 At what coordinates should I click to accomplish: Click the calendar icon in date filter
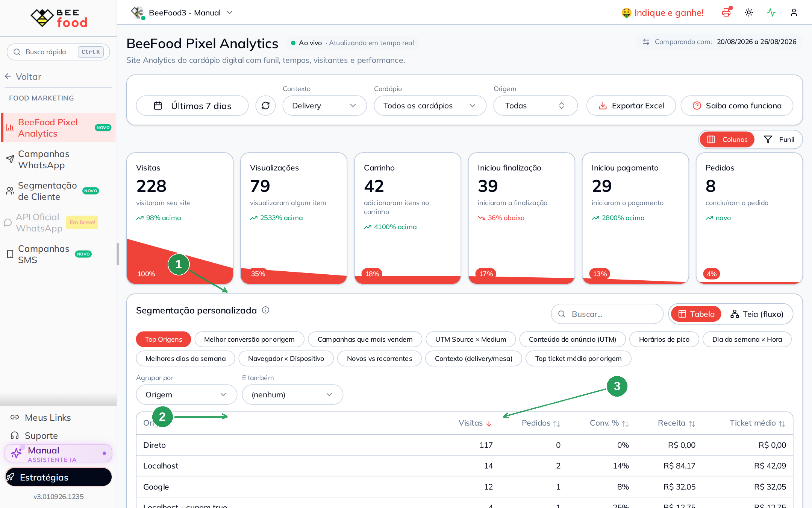coord(158,106)
